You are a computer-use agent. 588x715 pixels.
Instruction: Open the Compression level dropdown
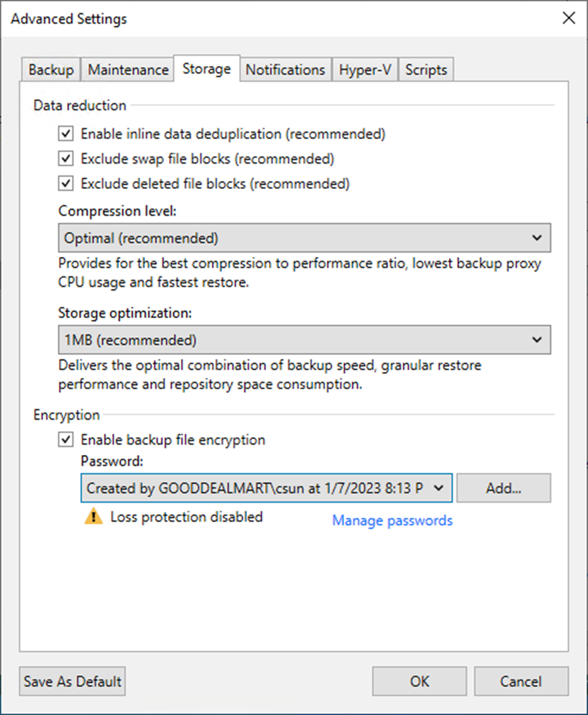pyautogui.click(x=304, y=238)
